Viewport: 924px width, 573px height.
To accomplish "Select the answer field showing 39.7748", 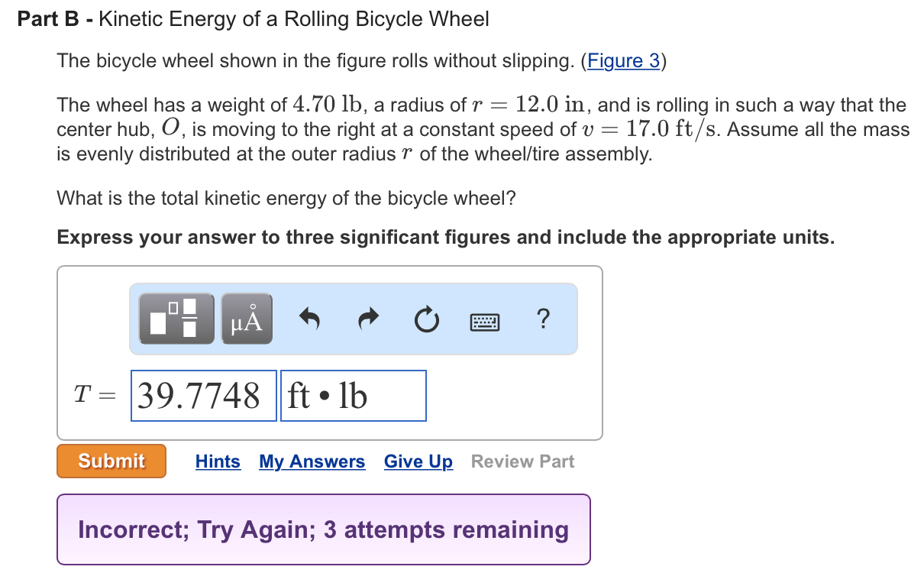I will [x=203, y=395].
